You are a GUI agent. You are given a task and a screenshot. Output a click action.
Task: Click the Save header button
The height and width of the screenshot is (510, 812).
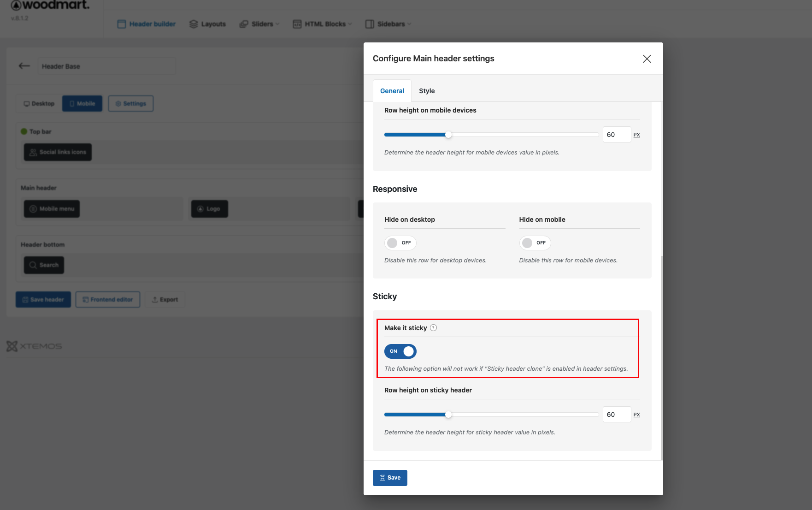(x=43, y=300)
